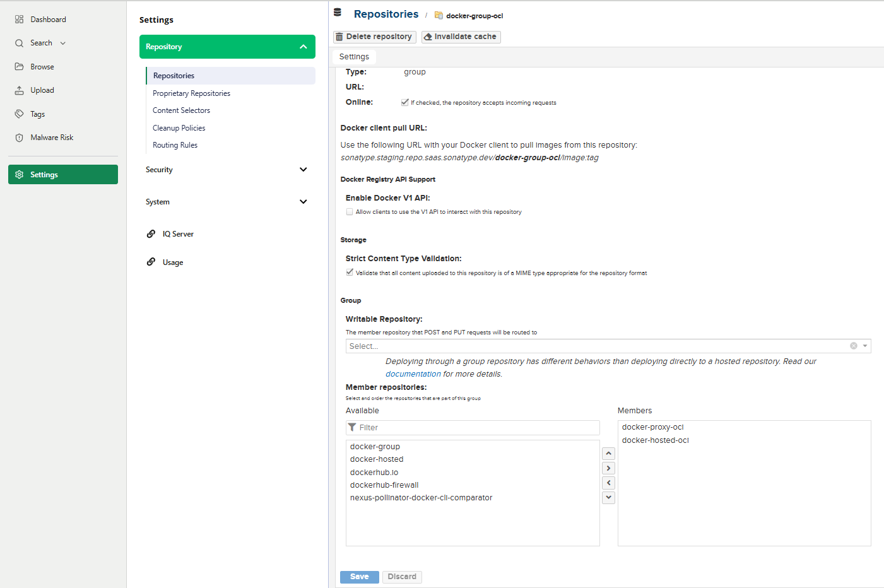Viewport: 884px width, 588px height.
Task: Open Routing Rules
Action: [175, 145]
